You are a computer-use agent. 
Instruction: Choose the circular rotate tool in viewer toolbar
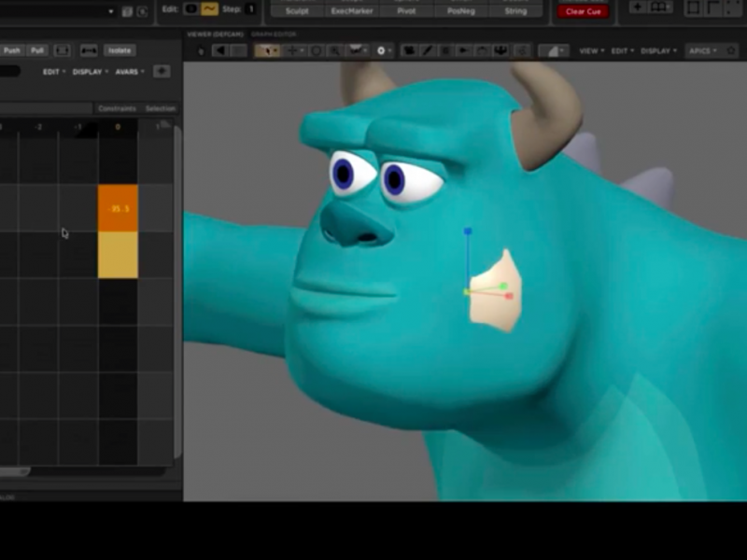click(x=316, y=51)
